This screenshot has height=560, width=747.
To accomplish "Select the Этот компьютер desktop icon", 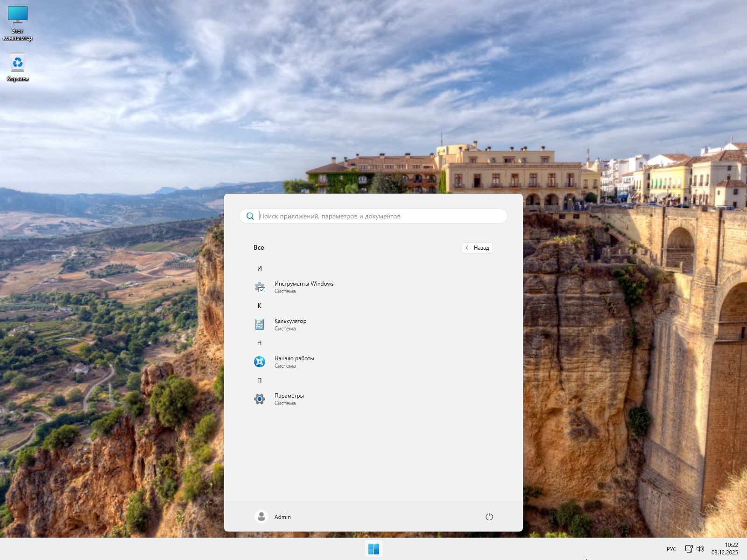I will pos(18,23).
